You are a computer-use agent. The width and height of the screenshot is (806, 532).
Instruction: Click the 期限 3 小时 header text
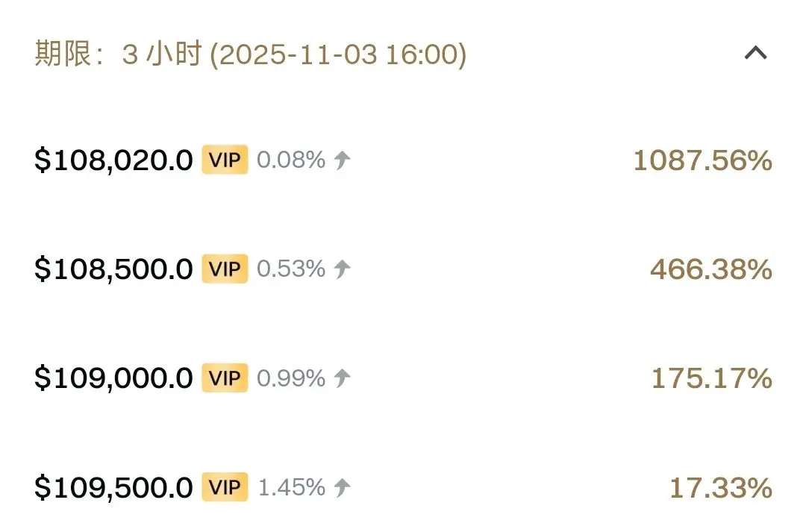[x=251, y=54]
